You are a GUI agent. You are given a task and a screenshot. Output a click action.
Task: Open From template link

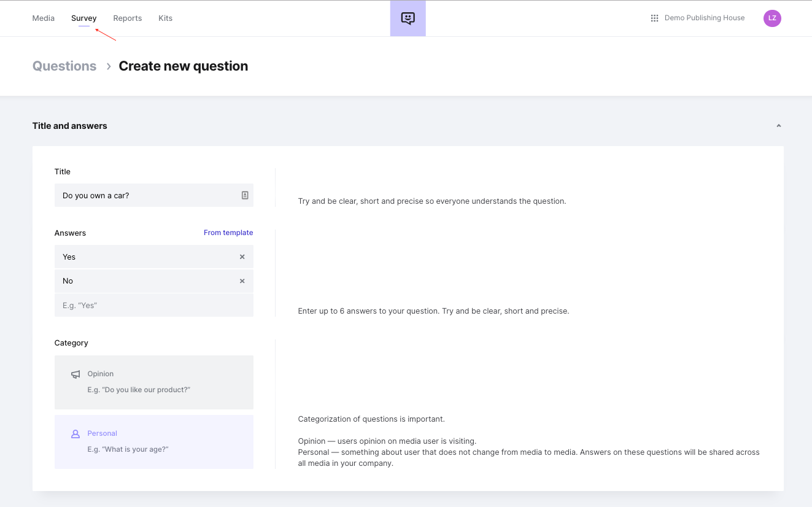pos(228,233)
